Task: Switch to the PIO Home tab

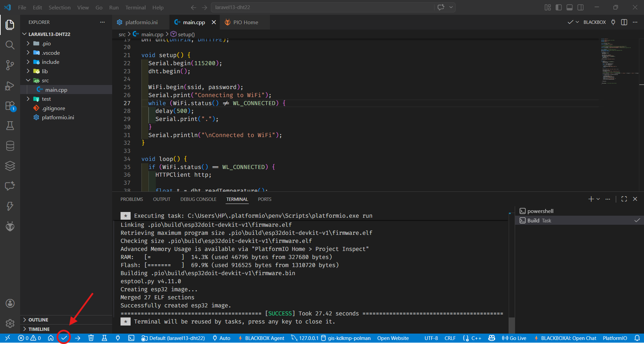Action: [245, 22]
